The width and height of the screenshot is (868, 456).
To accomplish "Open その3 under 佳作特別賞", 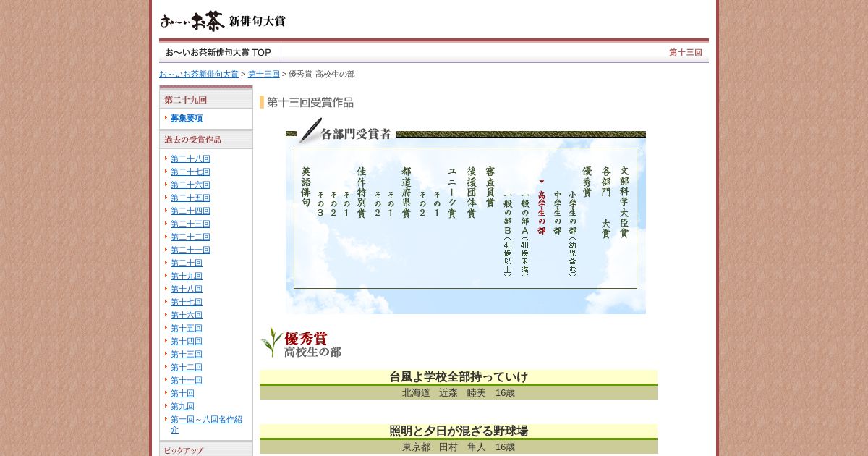I will (320, 204).
